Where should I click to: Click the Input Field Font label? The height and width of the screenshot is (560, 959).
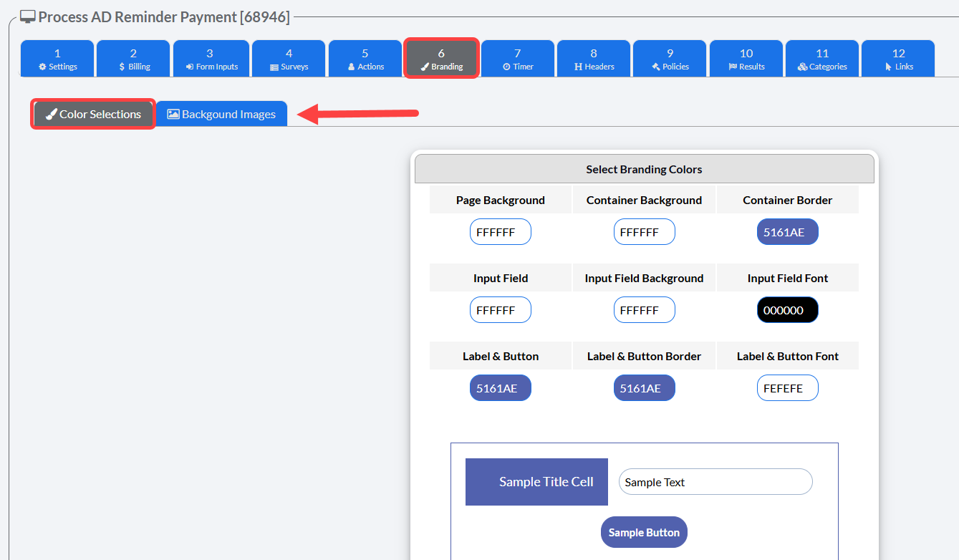click(788, 279)
